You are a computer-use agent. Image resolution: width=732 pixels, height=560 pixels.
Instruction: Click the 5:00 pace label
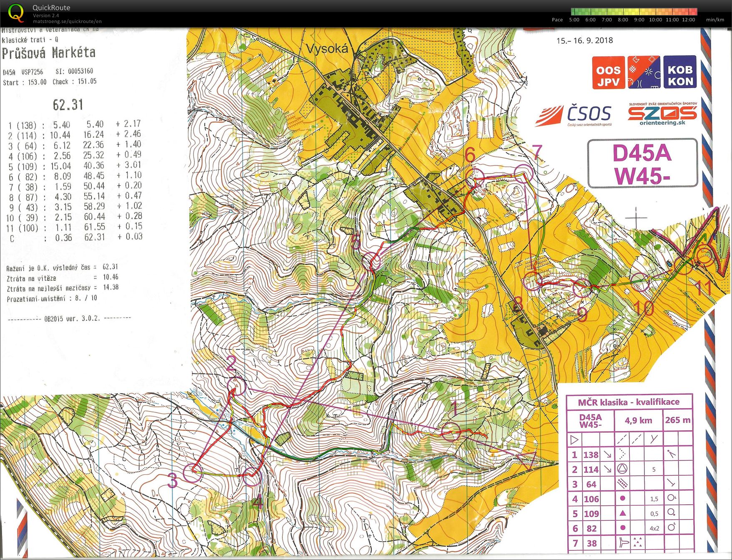(x=574, y=20)
